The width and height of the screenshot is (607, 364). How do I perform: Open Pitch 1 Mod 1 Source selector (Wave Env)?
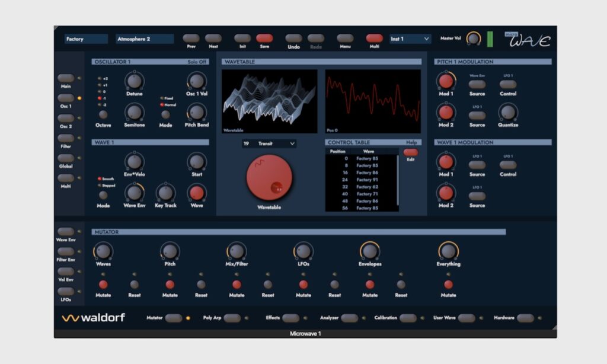click(477, 84)
